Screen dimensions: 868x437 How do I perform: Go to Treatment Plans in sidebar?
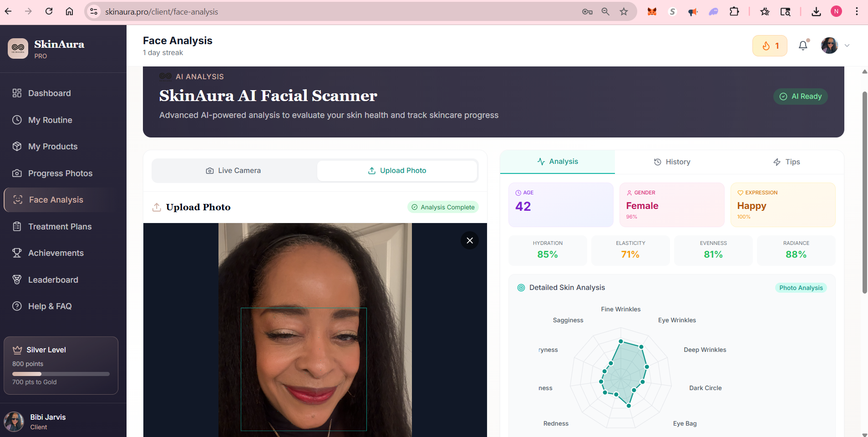point(60,227)
